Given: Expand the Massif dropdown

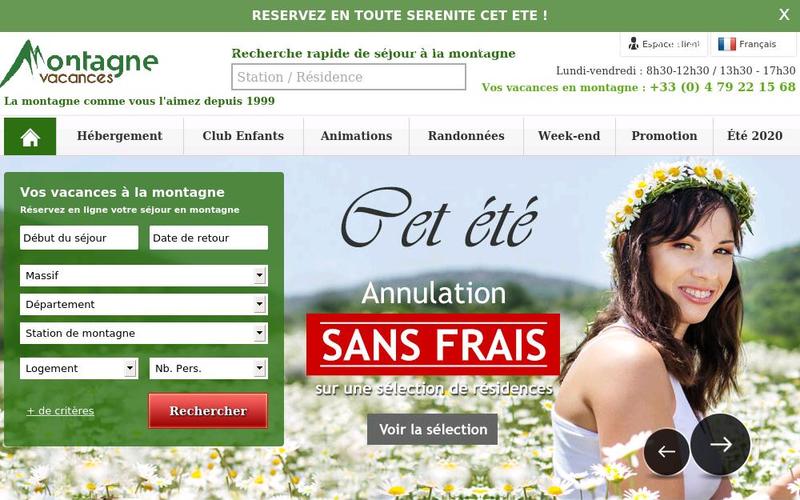Looking at the screenshot, I should pos(144,276).
